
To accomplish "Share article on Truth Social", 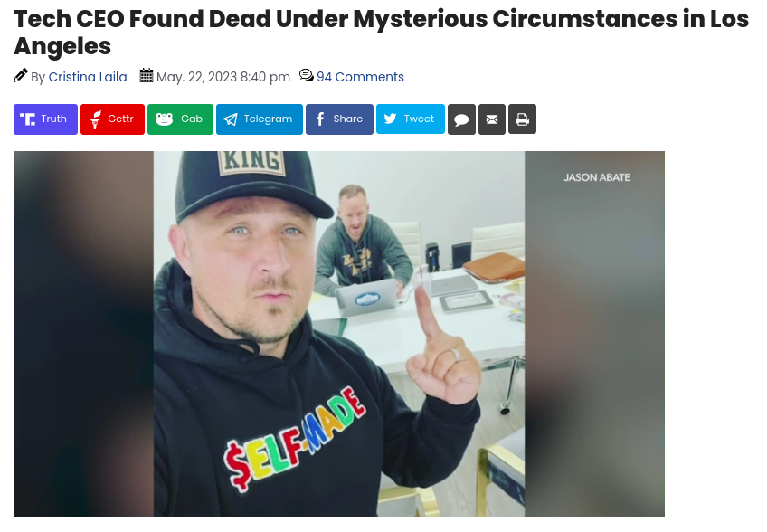I will pos(45,119).
